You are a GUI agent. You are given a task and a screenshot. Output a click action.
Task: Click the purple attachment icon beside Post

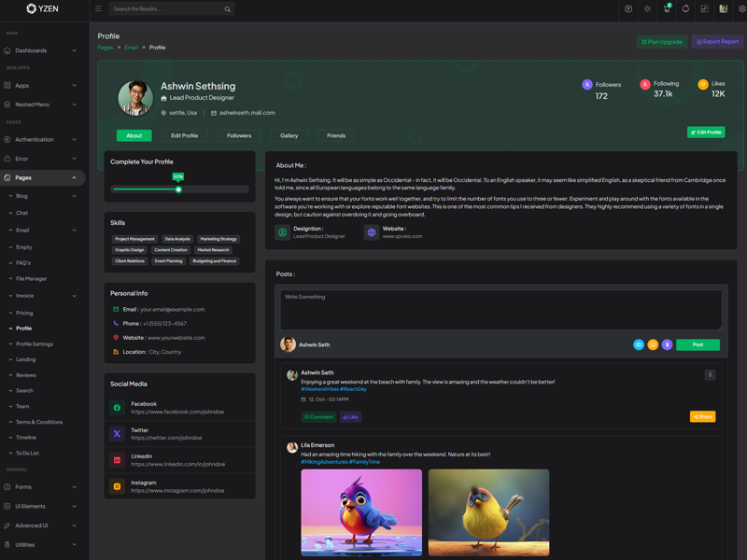point(667,344)
